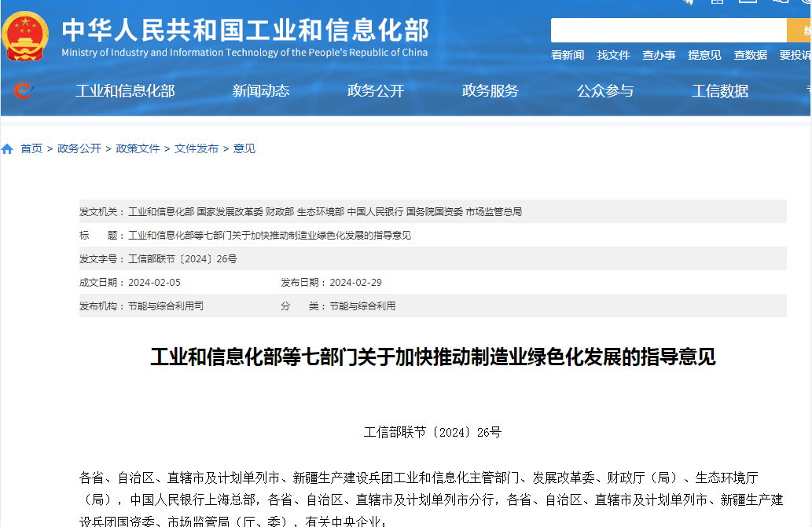This screenshot has height=527, width=812.
Task: Click 发布日期 value 2024-02-29
Action: click(x=356, y=283)
